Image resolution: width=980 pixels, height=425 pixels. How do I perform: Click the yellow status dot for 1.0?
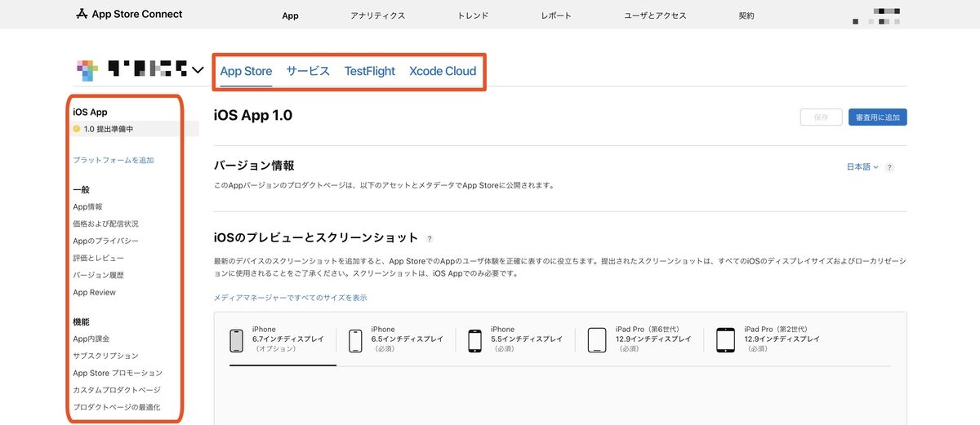(x=77, y=129)
